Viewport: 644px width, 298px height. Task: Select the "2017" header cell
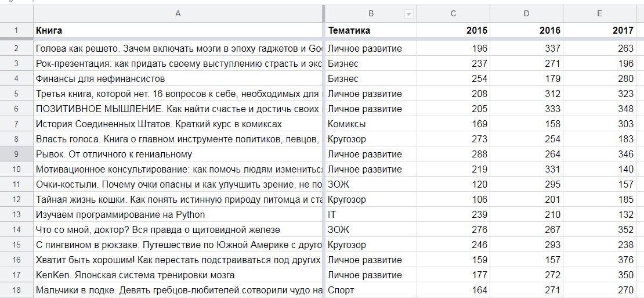pyautogui.click(x=599, y=30)
